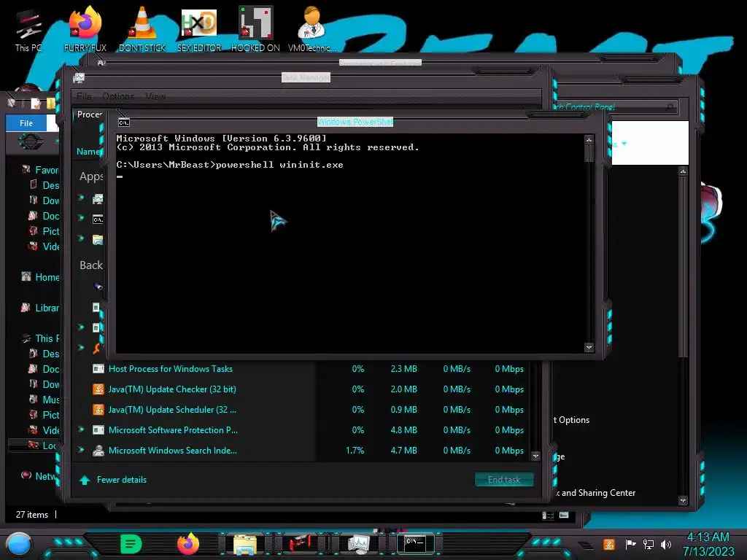Expand the Microsoft Windows Search Indexer row
This screenshot has width=747, height=560.
coord(81,450)
